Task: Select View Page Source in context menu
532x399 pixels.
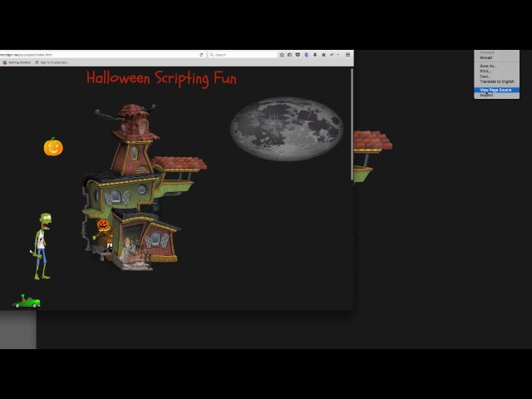Action: (496, 90)
